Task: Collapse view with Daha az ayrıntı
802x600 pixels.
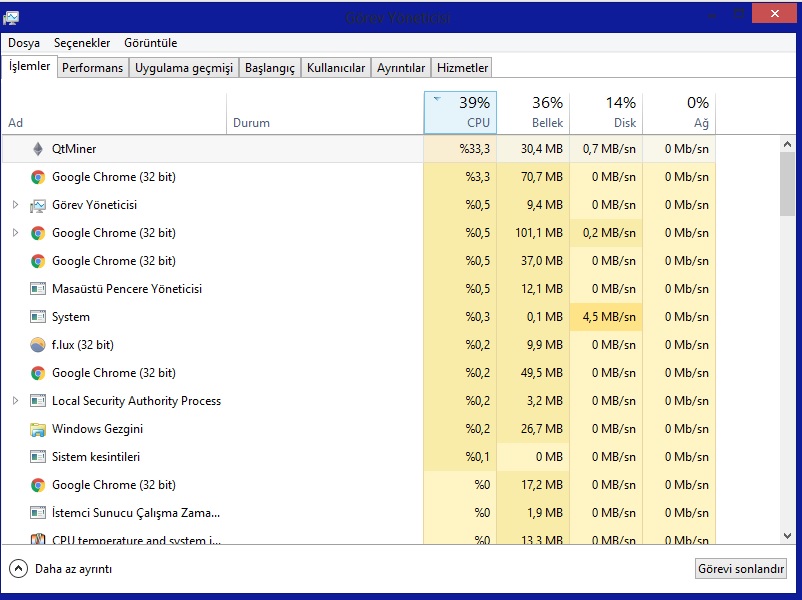Action: coord(60,569)
